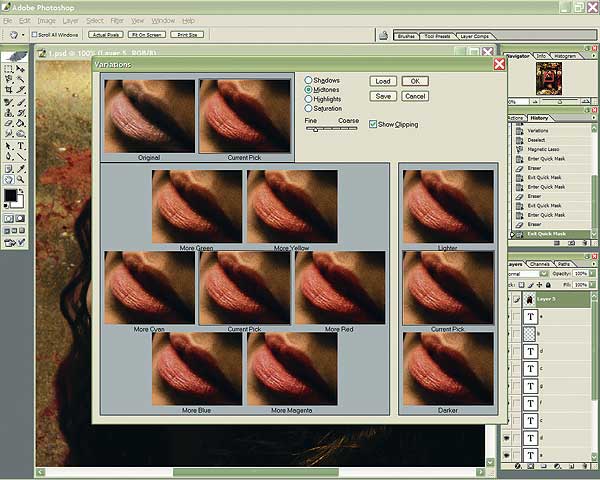Toggle the Show Clipping checkbox
This screenshot has height=480, width=600.
(372, 124)
